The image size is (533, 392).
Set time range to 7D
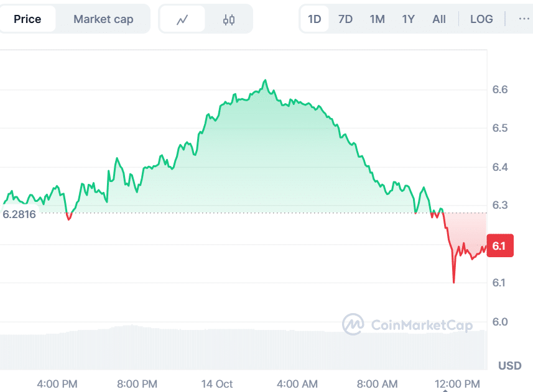click(345, 19)
